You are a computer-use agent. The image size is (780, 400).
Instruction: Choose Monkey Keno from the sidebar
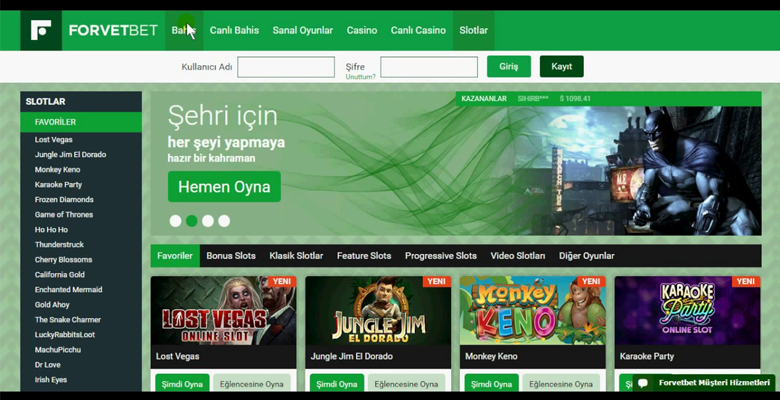[57, 170]
